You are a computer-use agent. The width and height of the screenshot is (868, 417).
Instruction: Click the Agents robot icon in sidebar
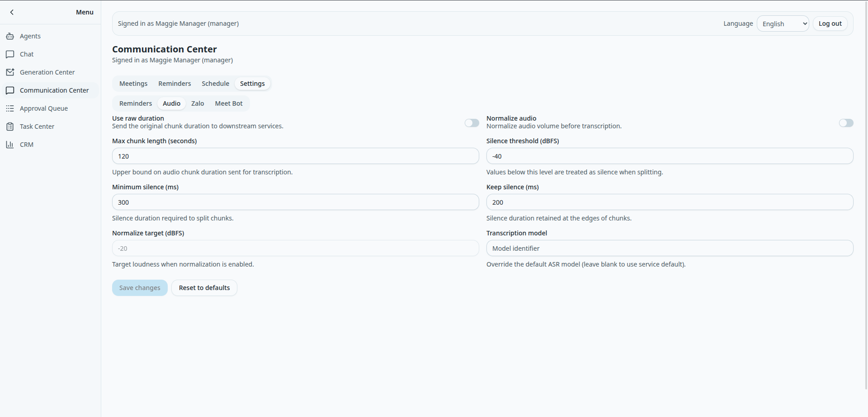click(x=10, y=36)
